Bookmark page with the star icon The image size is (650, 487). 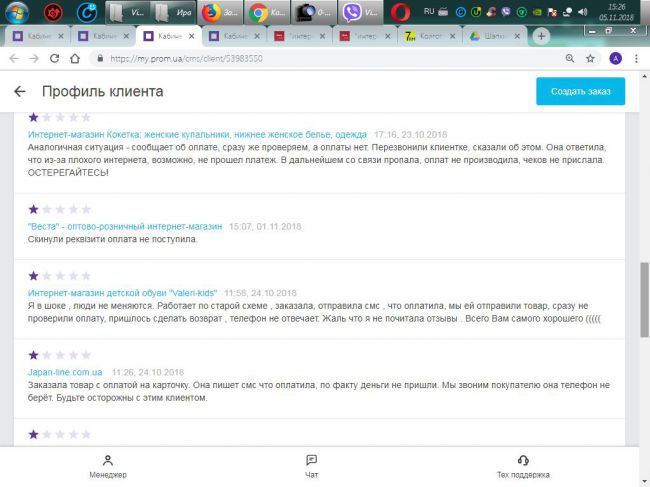coord(592,58)
